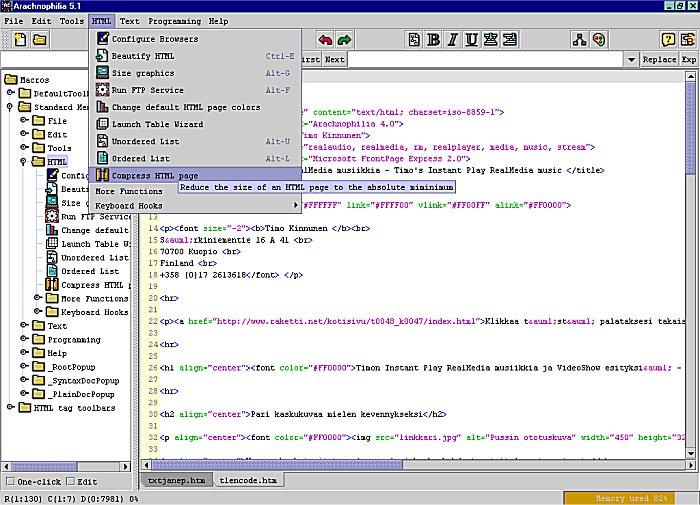This screenshot has height=505, width=700.
Task: Open the Programming menu
Action: coord(175,21)
